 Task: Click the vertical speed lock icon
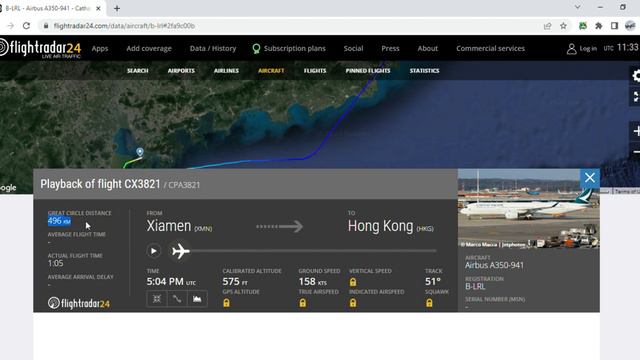pyautogui.click(x=353, y=282)
